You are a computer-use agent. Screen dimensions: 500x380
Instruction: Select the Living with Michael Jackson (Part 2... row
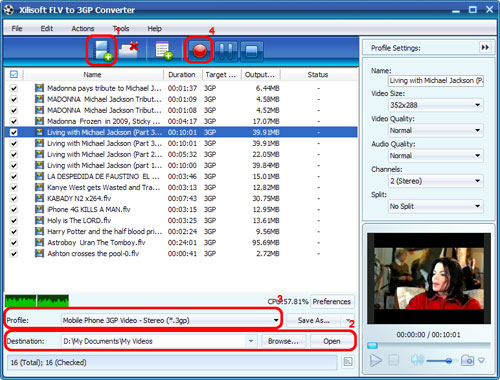[x=181, y=154]
